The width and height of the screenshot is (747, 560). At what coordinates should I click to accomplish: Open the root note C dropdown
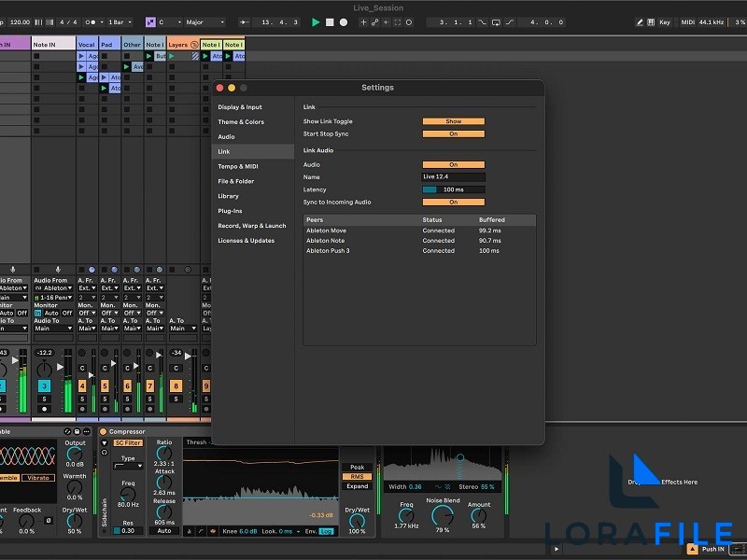(170, 22)
